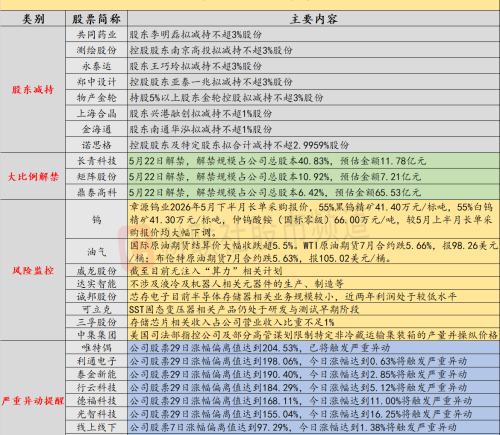Click the 主要内容 column header

[314, 19]
